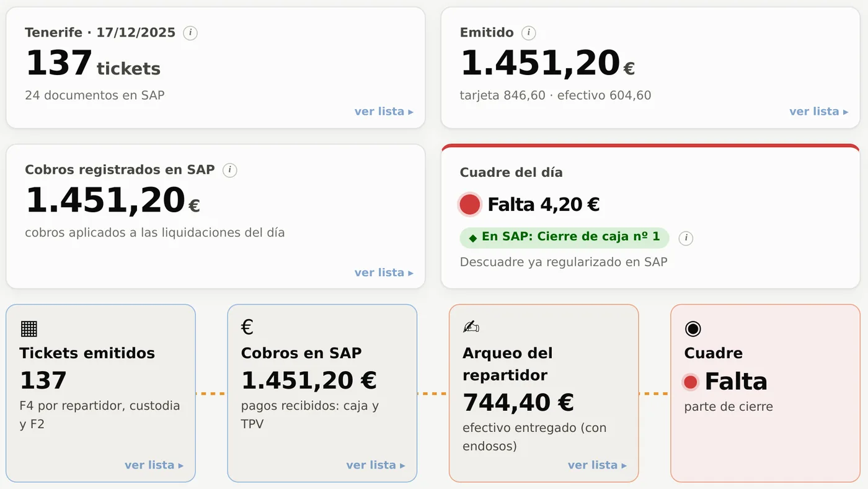Click the target icon above Cuadre

tap(693, 328)
